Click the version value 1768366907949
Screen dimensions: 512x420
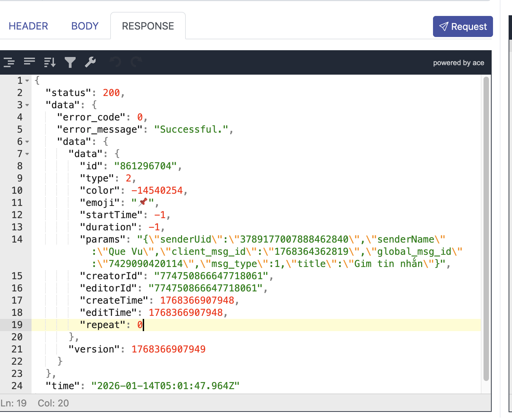click(169, 349)
